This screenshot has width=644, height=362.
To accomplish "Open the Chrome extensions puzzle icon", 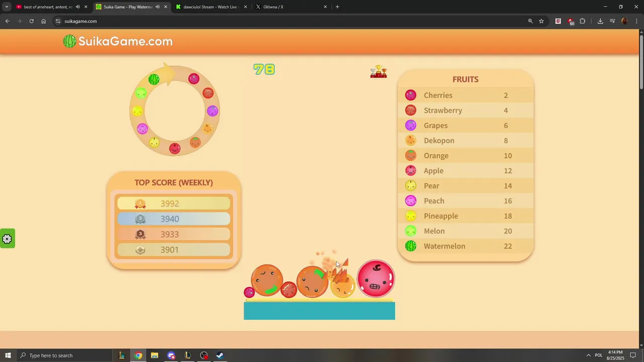I will (583, 21).
